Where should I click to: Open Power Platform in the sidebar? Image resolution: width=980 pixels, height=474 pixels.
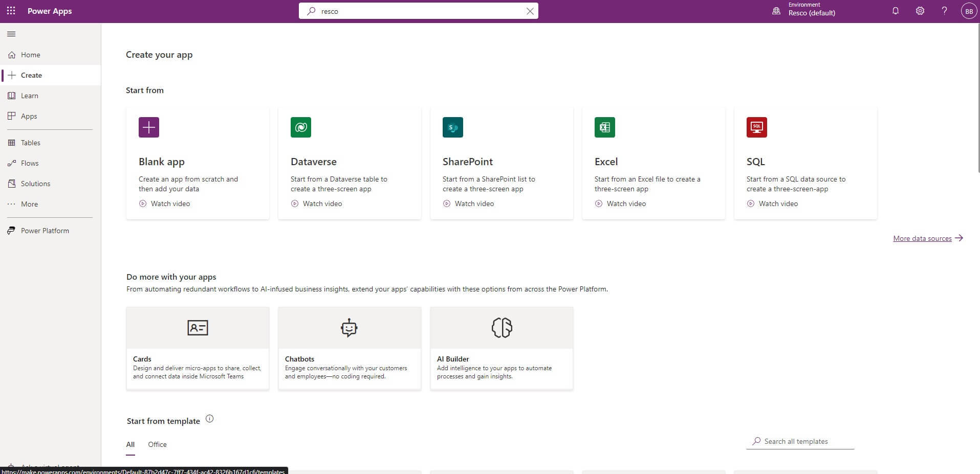(x=50, y=231)
